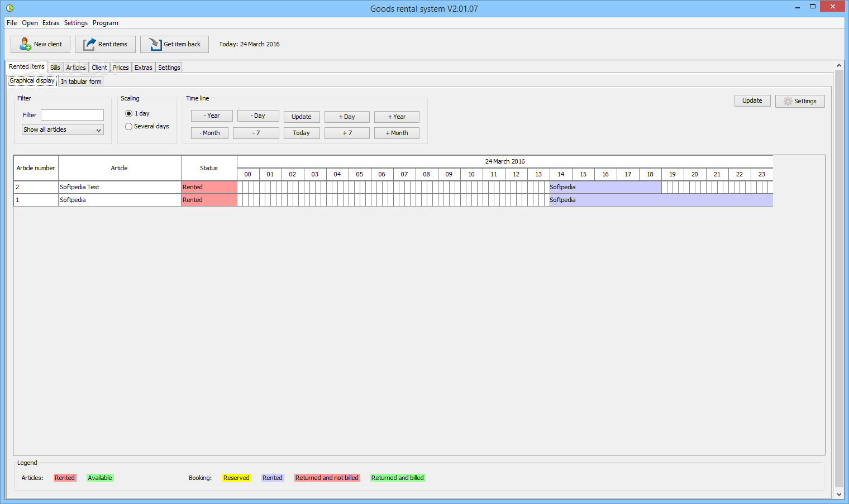Click the Get item back icon button
Screen dimensions: 849x504
pyautogui.click(x=174, y=44)
